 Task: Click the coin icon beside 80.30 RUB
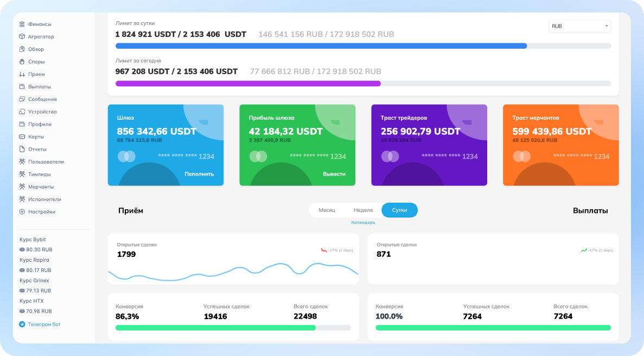point(22,250)
